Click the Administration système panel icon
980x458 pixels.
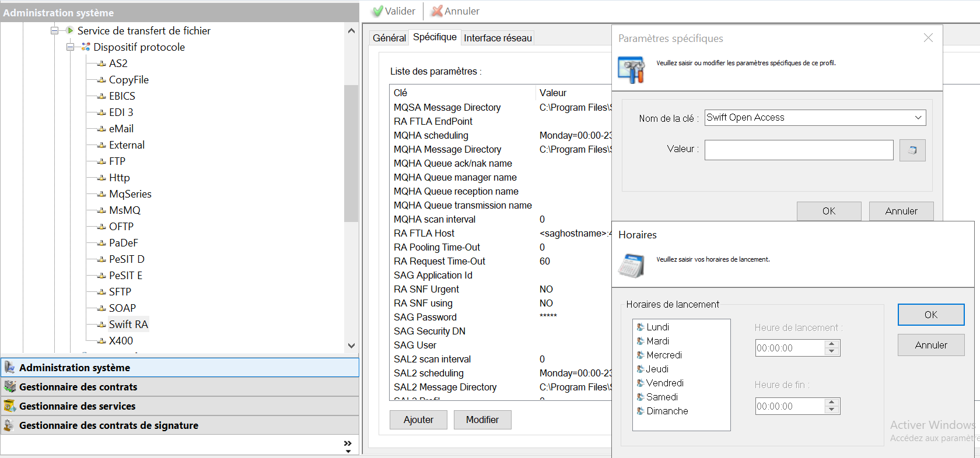click(x=10, y=368)
